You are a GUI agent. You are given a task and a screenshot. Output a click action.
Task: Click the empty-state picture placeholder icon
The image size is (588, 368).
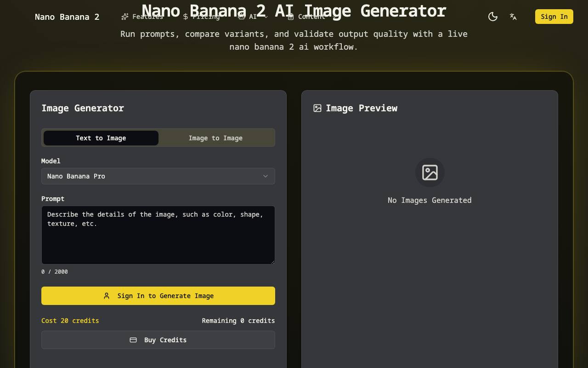pyautogui.click(x=430, y=172)
